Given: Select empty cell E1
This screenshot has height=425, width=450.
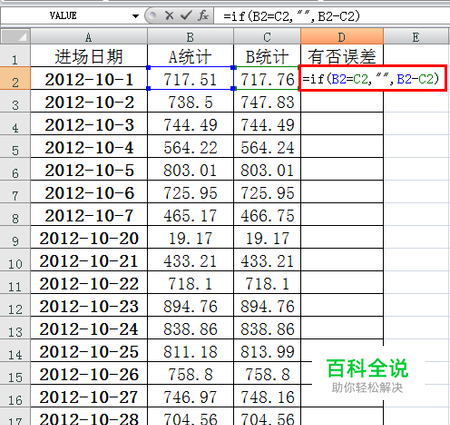Looking at the screenshot, I should (x=416, y=56).
